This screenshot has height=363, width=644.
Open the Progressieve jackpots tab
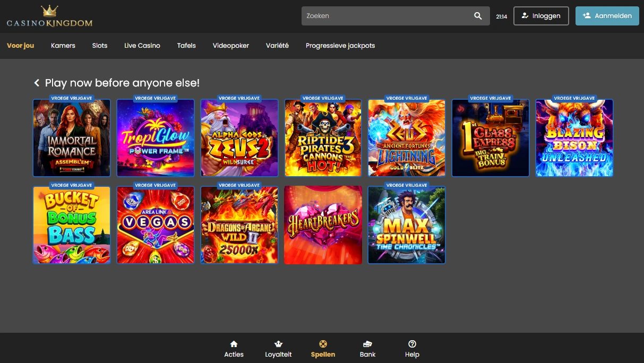coord(340,46)
